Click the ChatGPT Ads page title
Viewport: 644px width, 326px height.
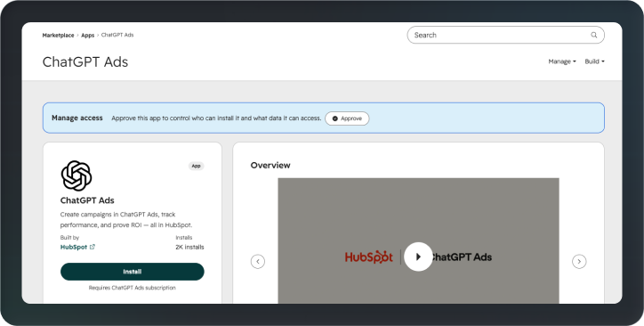point(85,62)
